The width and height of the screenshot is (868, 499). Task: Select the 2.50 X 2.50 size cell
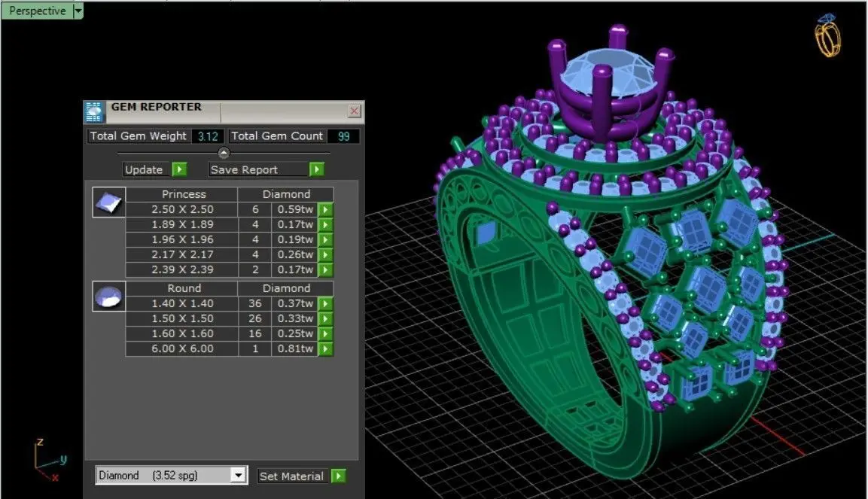tap(182, 210)
